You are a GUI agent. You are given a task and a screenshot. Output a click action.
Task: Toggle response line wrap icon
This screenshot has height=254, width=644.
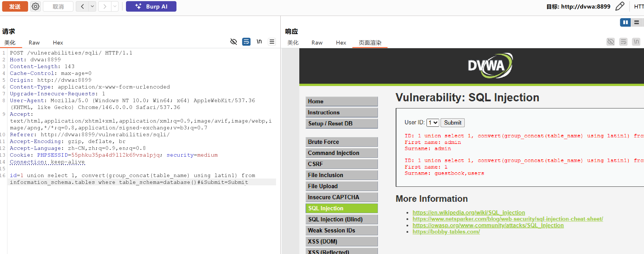[623, 42]
